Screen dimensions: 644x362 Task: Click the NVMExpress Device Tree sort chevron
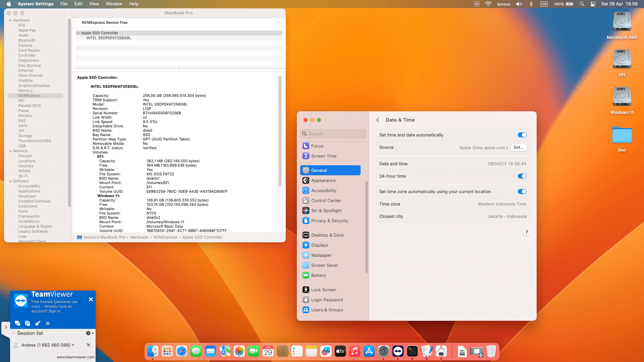[278, 23]
